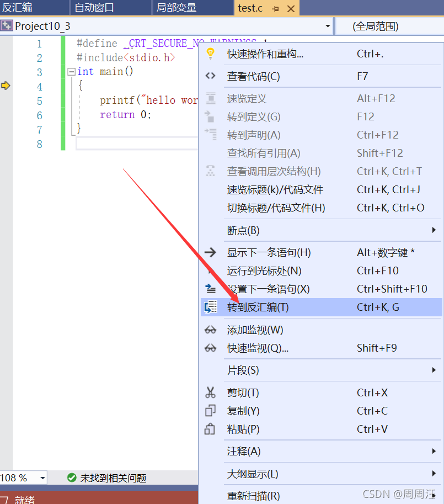Viewport: 444px width, 504px height.
Task: Select the test.c editor tab
Action: [x=250, y=8]
